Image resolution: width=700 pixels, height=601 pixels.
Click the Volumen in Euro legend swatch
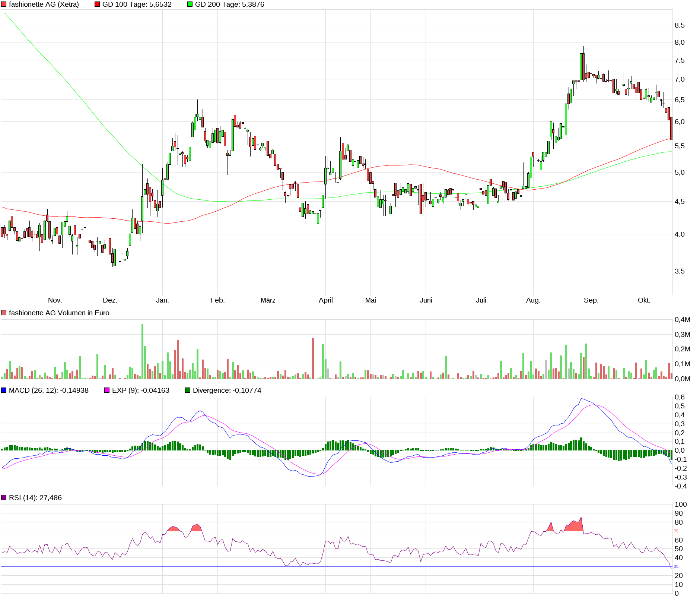[x=4, y=313]
